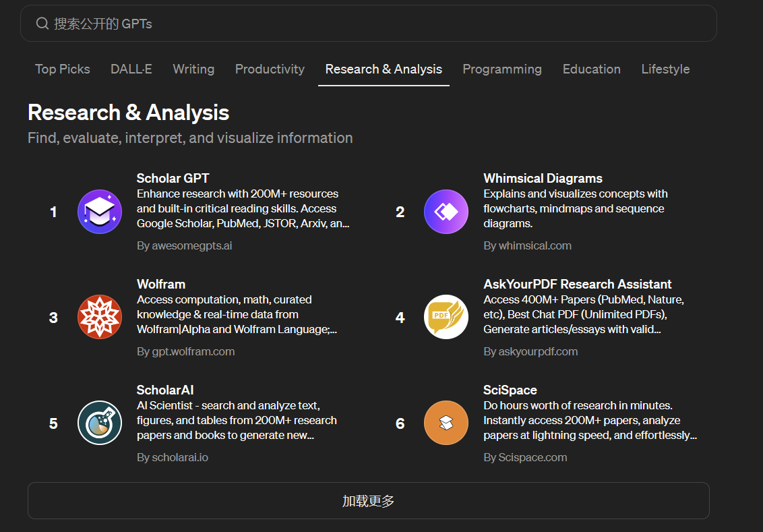Open the SciSpace title link
Screen dimensions: 763x532
(x=510, y=390)
